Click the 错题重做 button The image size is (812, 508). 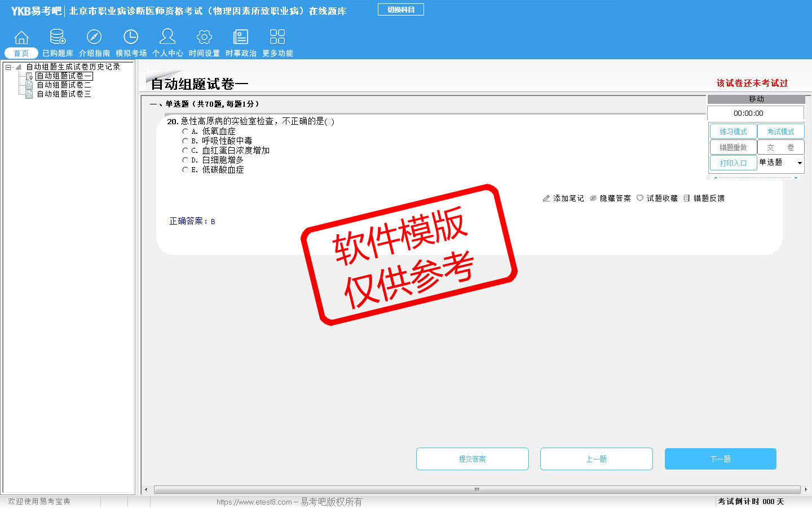coord(733,147)
